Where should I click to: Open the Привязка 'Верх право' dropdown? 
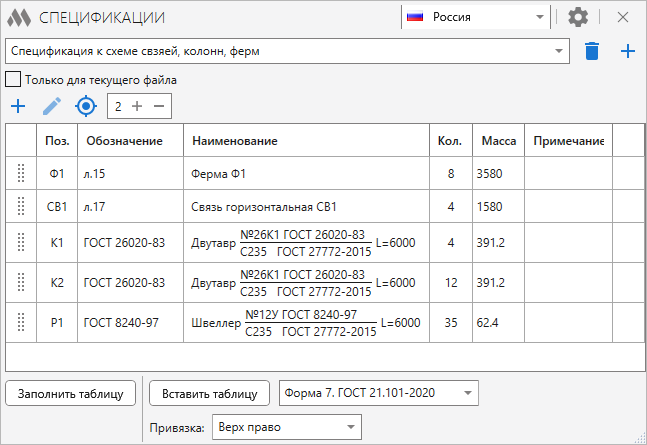(287, 427)
